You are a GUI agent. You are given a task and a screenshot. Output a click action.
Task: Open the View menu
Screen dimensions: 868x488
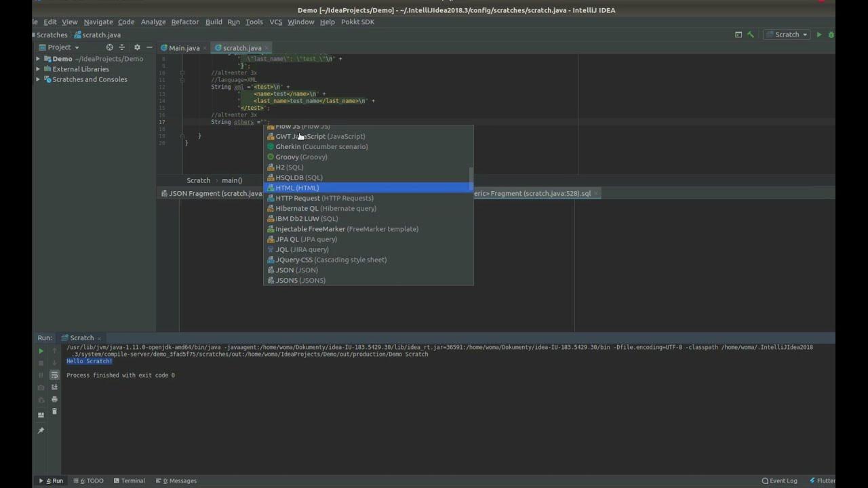click(70, 22)
